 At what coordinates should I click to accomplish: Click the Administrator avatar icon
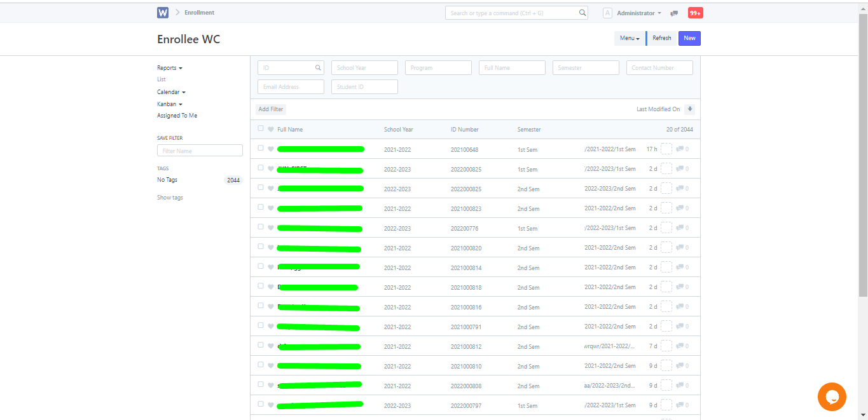coord(607,13)
